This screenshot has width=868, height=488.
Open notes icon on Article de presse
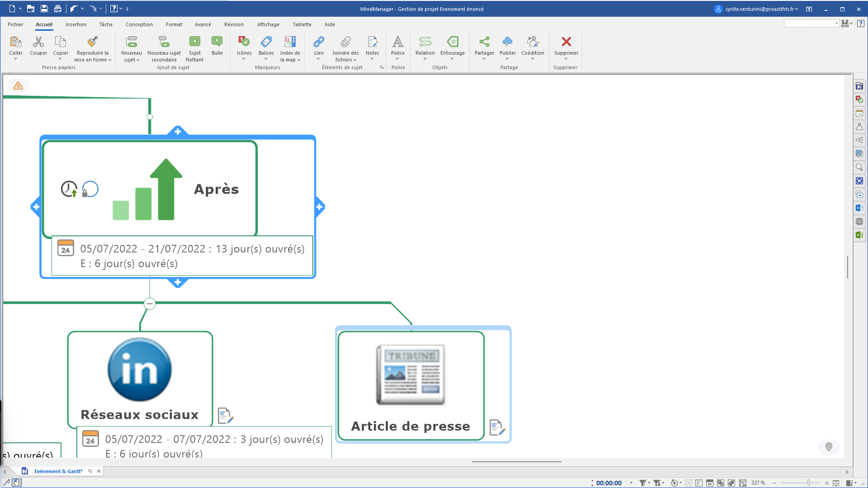click(x=497, y=427)
